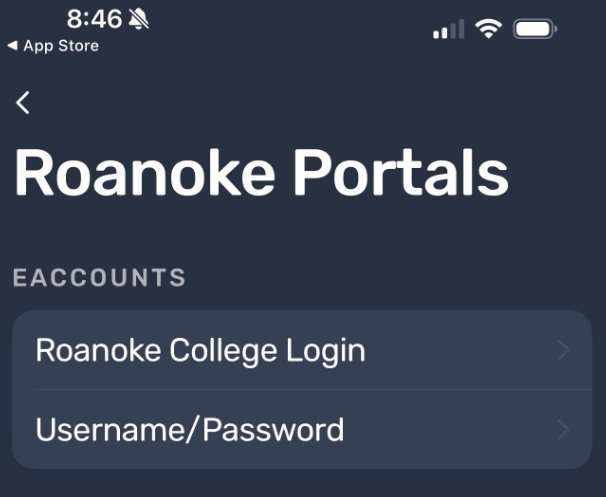Return to App Store via status bar link
This screenshot has width=606, height=497.
(60, 46)
